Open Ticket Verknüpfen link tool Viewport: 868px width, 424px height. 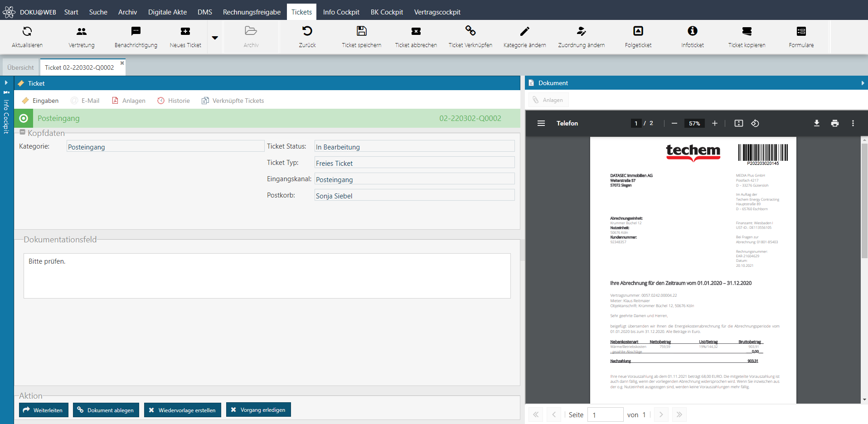[470, 31]
